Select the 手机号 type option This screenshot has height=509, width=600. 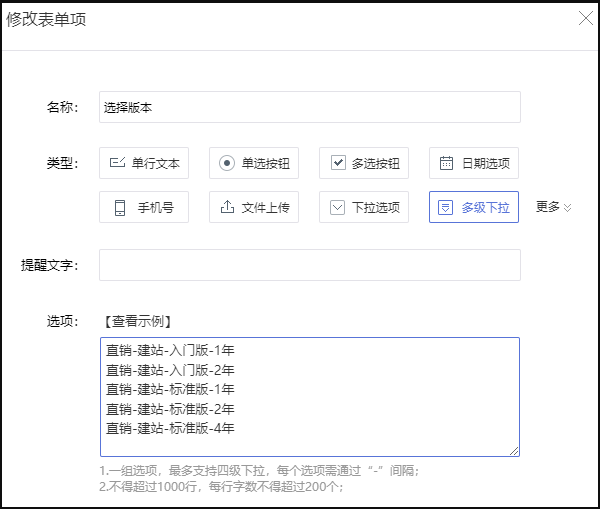click(x=144, y=207)
